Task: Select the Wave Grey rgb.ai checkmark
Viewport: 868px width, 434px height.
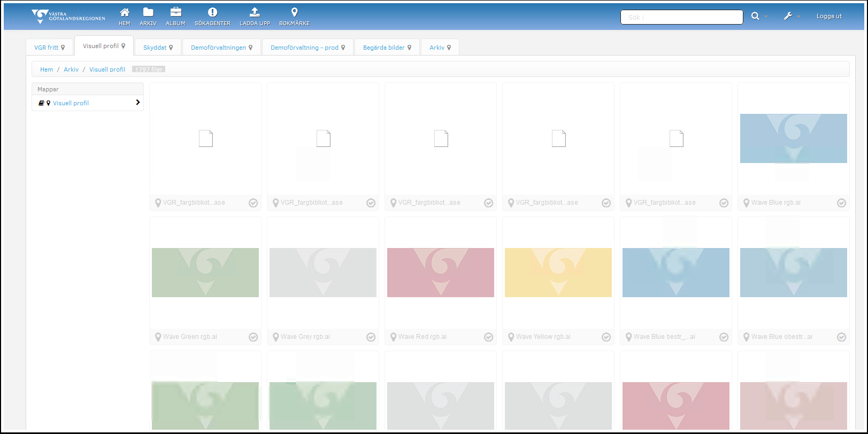Action: 371,337
